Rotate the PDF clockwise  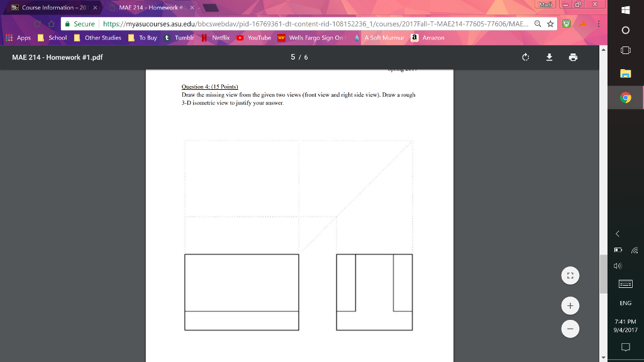tap(525, 57)
